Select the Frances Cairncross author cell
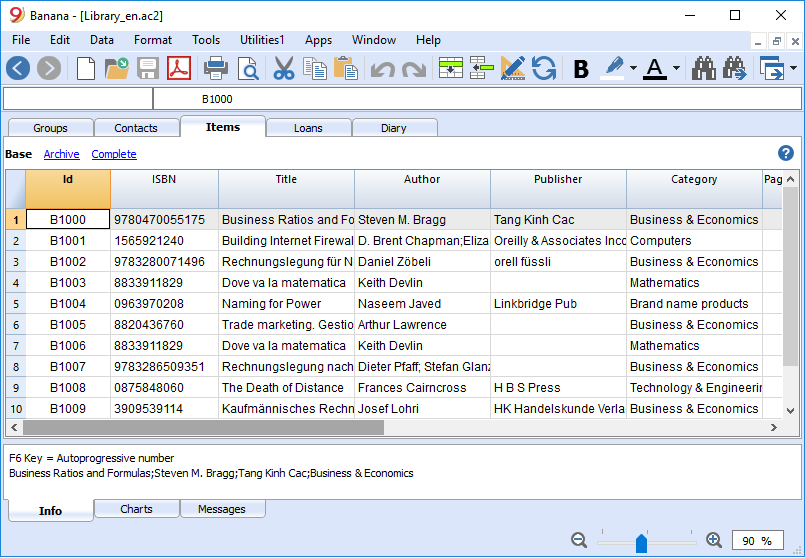The image size is (805, 558). [x=422, y=388]
